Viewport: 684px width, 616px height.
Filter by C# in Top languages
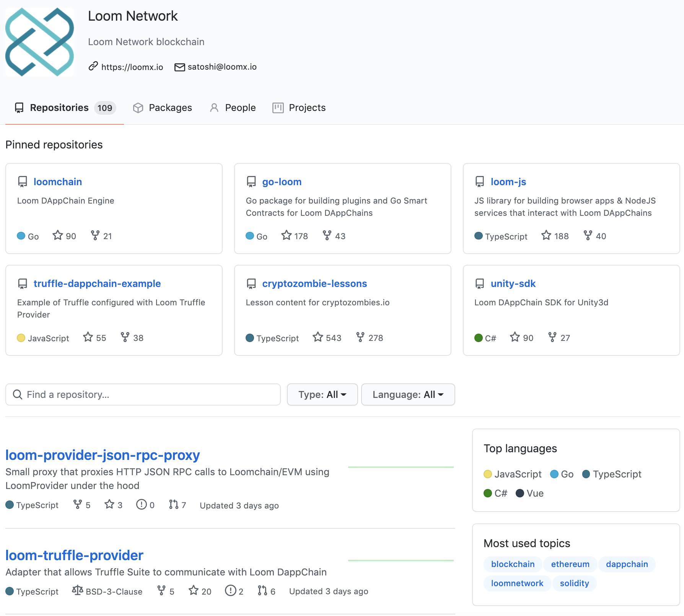click(x=495, y=493)
